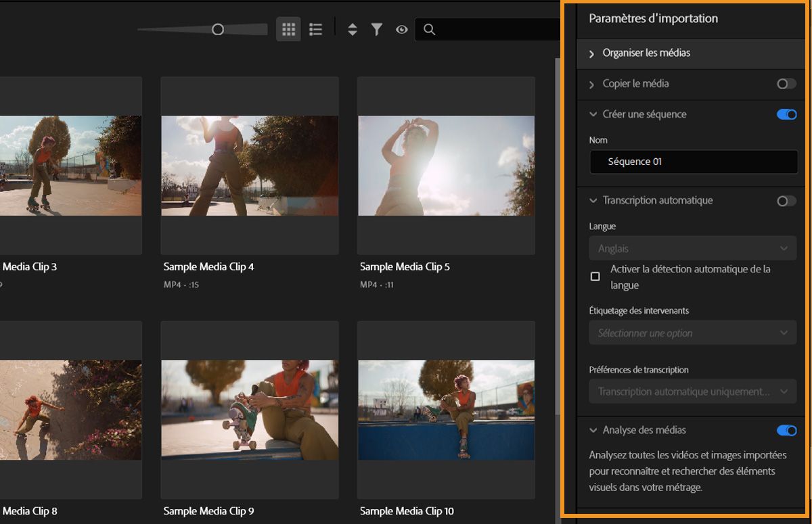Image resolution: width=812 pixels, height=524 pixels.
Task: Adjust the thumbnail size slider
Action: pyautogui.click(x=219, y=29)
